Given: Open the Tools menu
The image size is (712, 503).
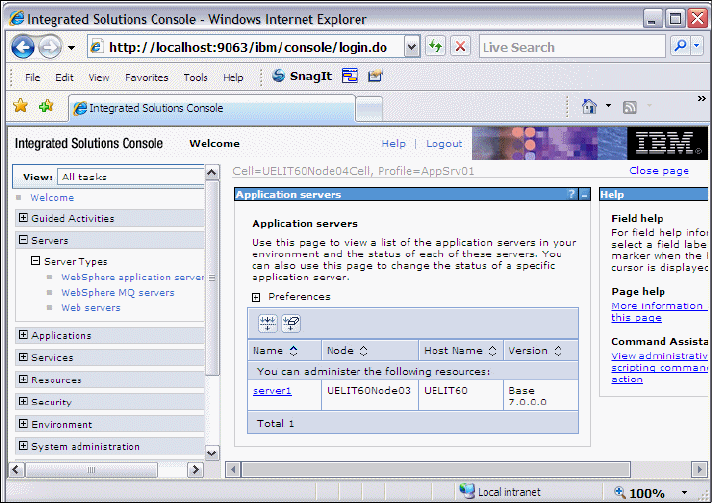Looking at the screenshot, I should [195, 78].
